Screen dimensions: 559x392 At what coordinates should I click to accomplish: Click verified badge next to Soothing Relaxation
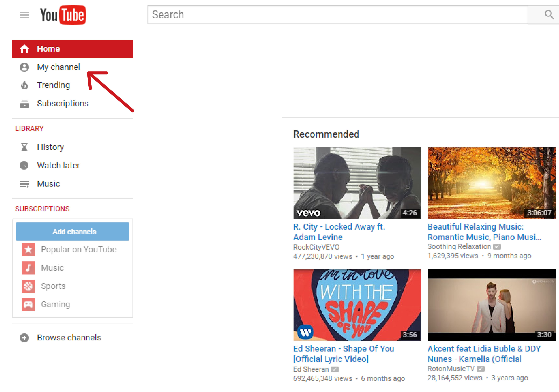pos(497,247)
